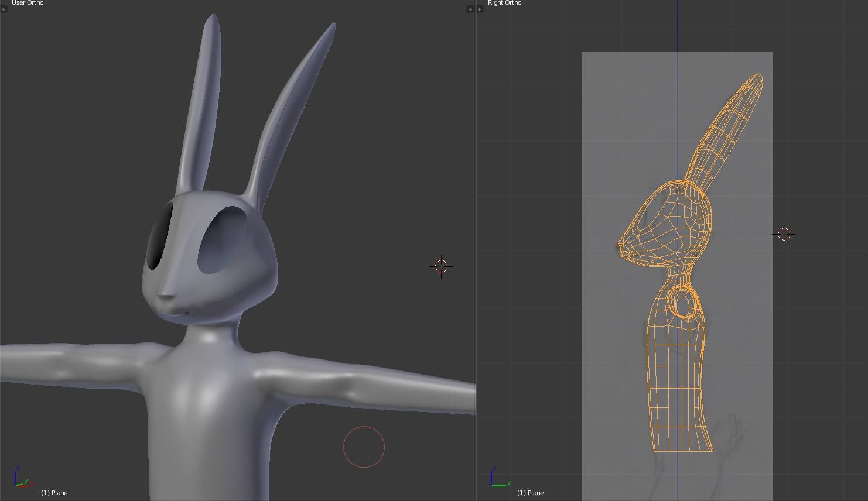Select the circular arm socket in wireframe
This screenshot has width=868, height=501.
(x=684, y=304)
